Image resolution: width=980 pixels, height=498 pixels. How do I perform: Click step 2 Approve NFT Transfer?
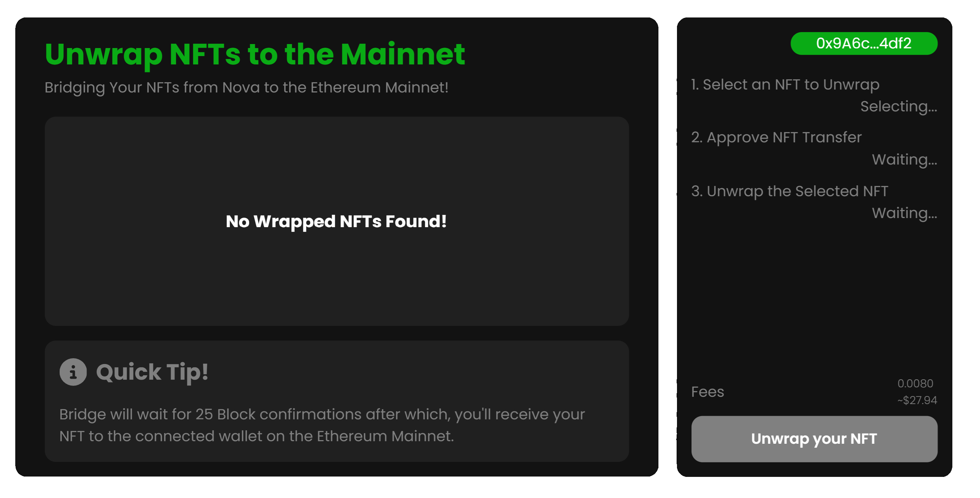(776, 138)
